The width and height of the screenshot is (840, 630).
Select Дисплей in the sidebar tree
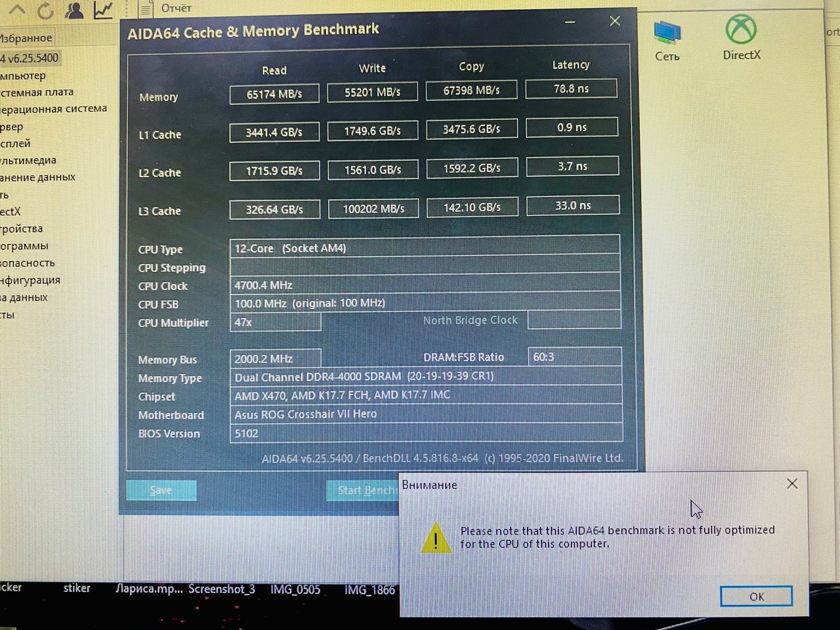pos(16,143)
